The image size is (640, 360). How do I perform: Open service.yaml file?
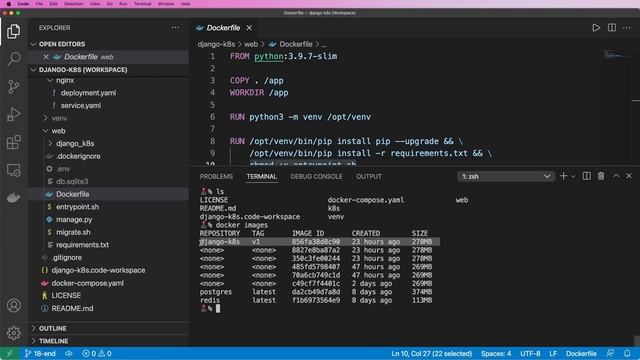pyautogui.click(x=81, y=105)
